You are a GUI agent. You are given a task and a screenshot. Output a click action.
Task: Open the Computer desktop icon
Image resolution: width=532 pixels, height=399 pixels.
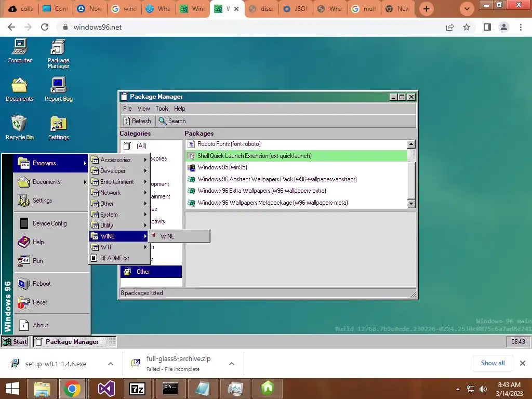click(19, 51)
